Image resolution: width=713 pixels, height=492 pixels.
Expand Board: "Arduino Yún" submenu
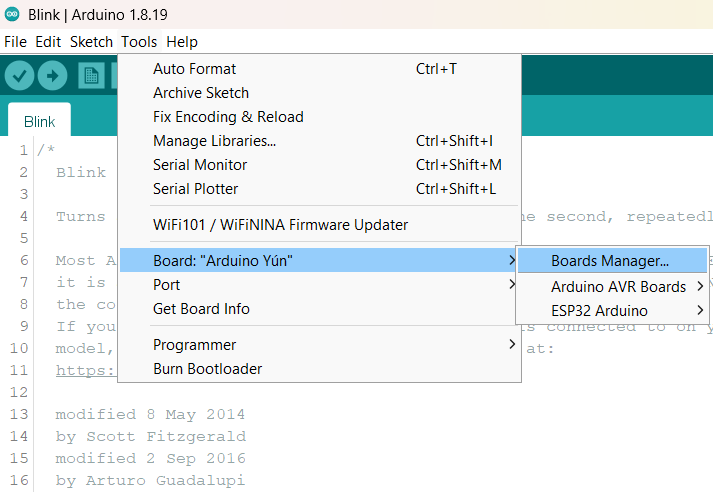tap(319, 261)
